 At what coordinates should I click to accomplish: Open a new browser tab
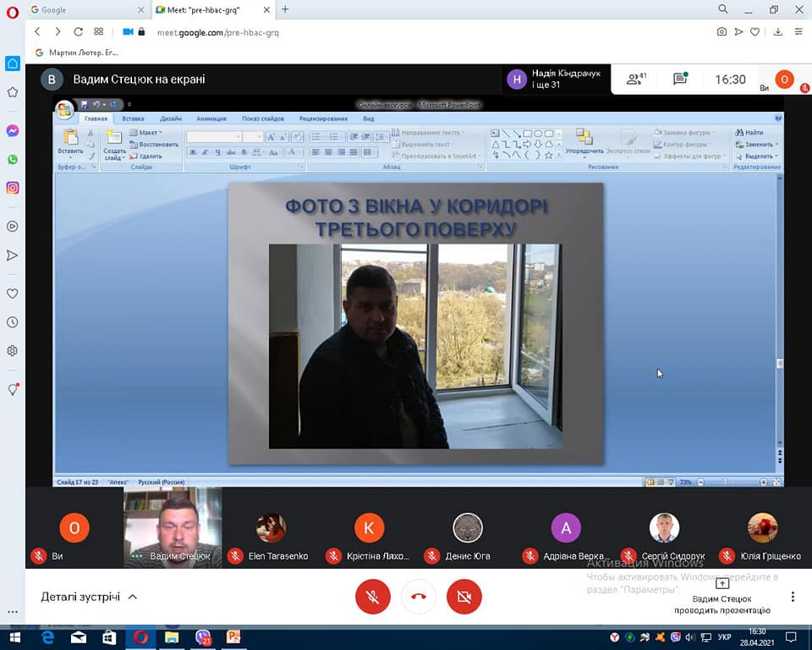click(x=285, y=9)
